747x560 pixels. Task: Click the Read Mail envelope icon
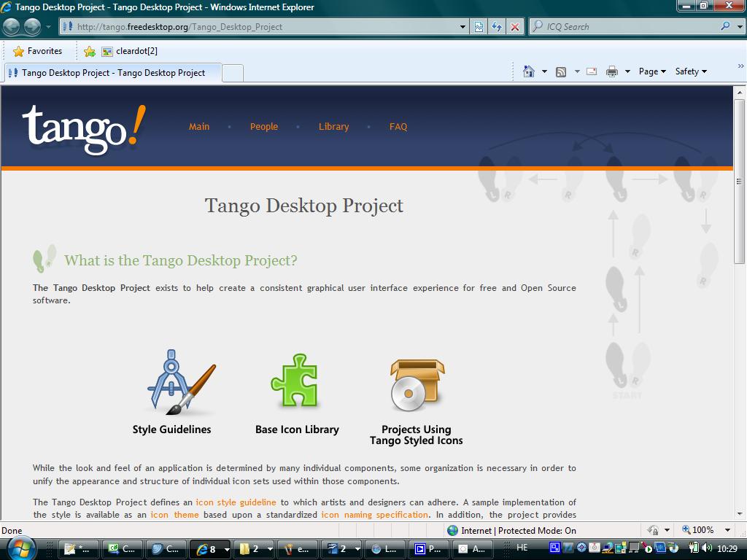coord(592,72)
